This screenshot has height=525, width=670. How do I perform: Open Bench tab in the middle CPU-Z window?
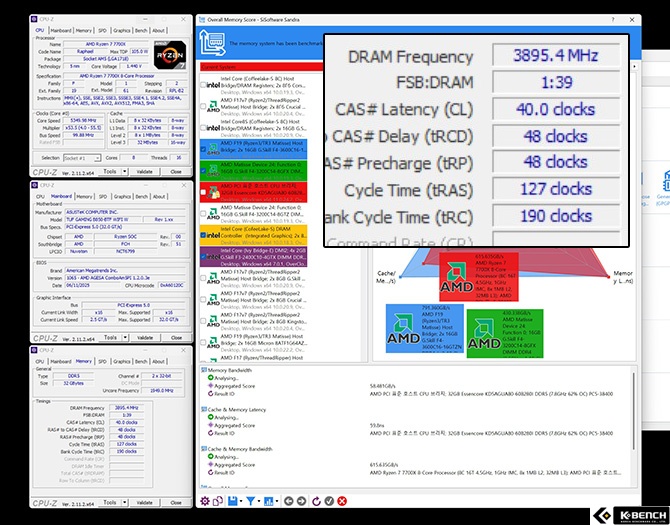pos(141,197)
